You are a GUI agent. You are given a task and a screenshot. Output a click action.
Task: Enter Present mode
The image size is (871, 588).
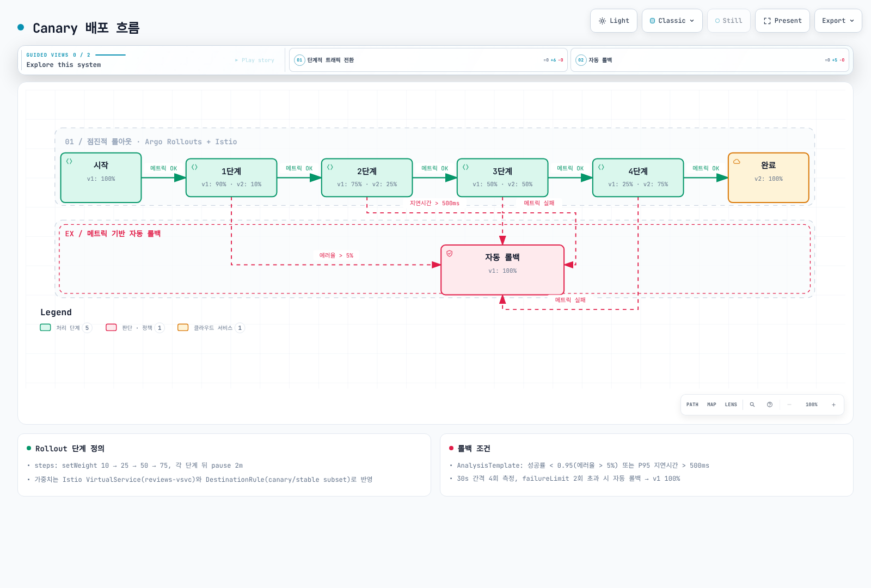click(x=782, y=21)
